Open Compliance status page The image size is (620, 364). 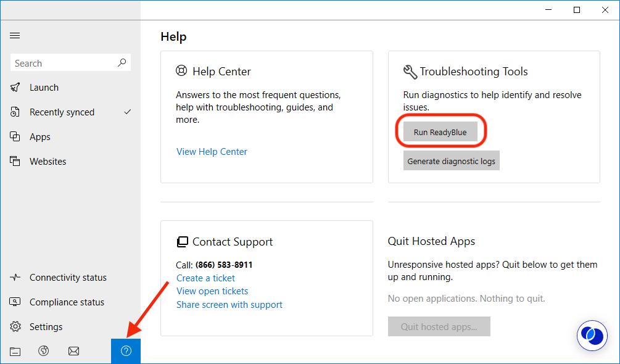[x=67, y=302]
